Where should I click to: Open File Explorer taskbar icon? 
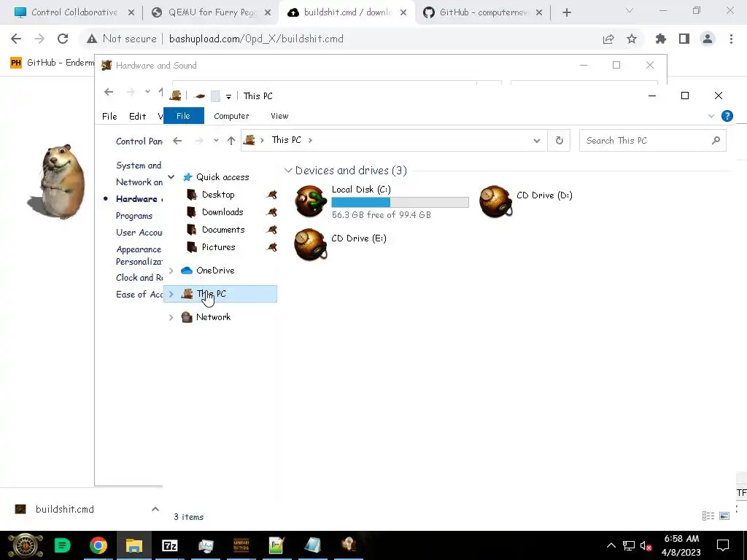tap(134, 545)
